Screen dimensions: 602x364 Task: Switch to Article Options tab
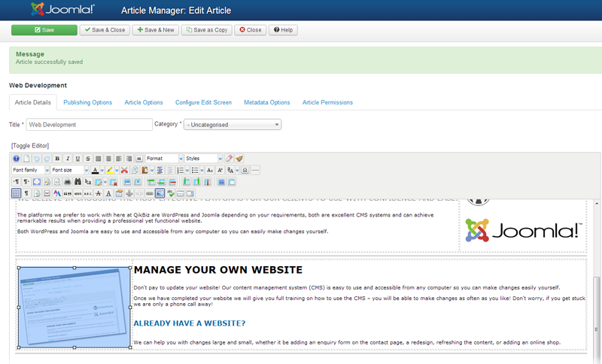click(144, 102)
